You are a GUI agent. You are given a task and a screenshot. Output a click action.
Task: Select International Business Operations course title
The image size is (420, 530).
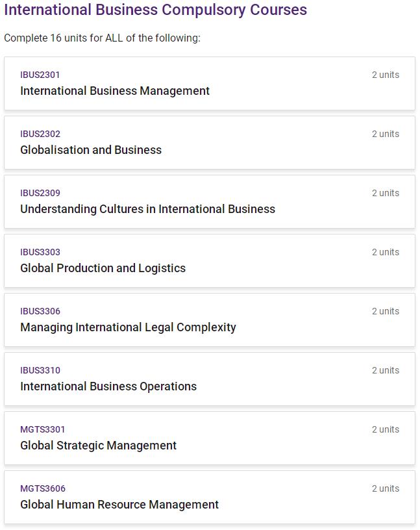click(x=108, y=386)
